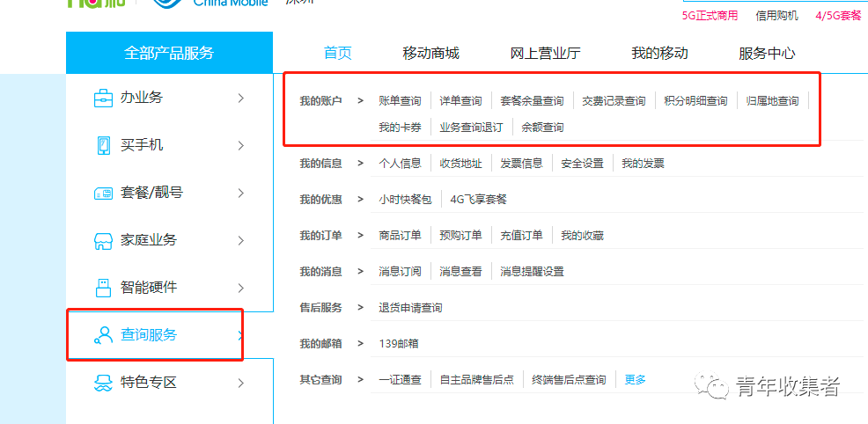The height and width of the screenshot is (424, 868).
Task: Click the person icon beside 查询服务
Action: [103, 335]
